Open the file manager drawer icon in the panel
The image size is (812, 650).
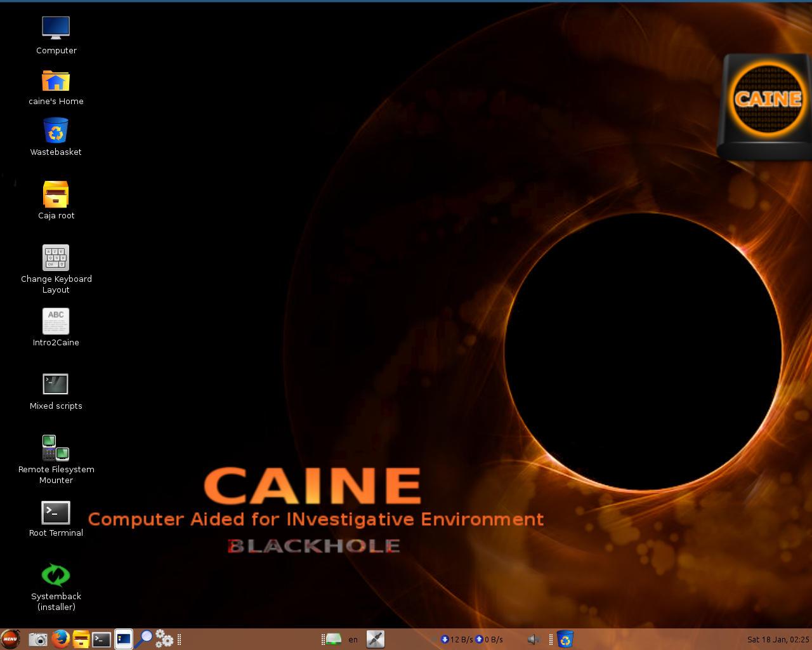pos(81,639)
